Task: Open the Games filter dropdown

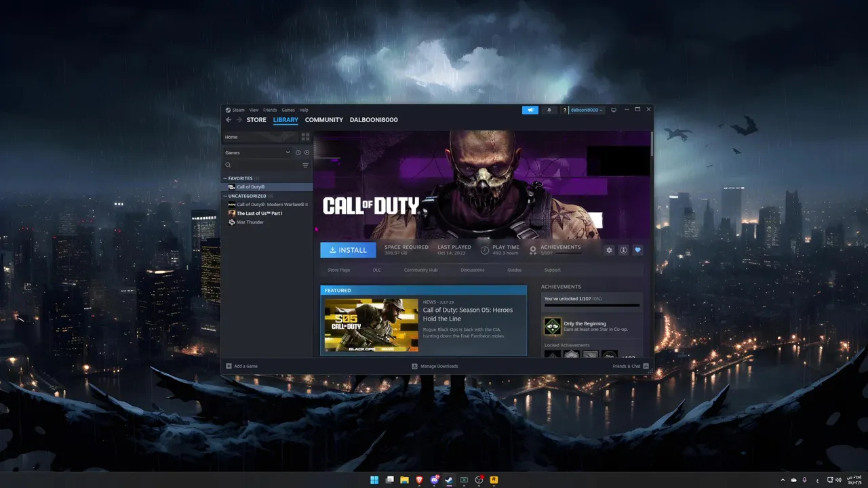Action: (258, 152)
